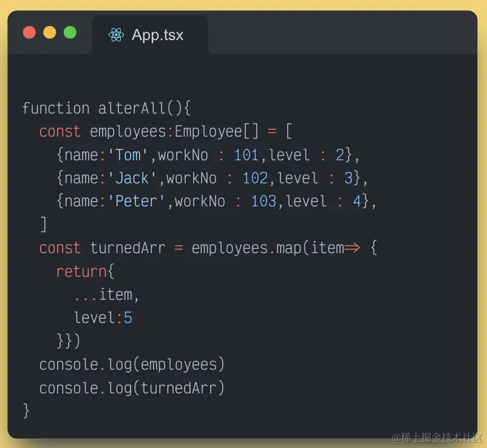Click 'employees:Employee[]' declaration text

(x=174, y=132)
